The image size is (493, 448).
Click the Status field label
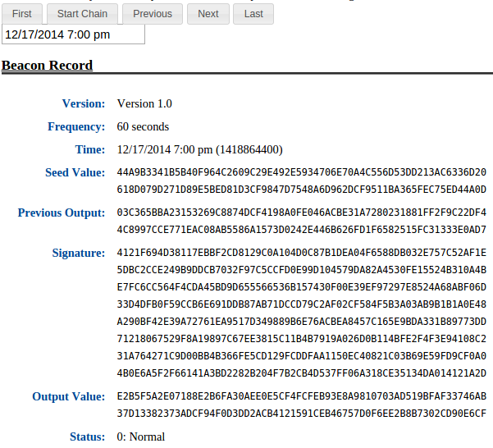click(x=87, y=437)
